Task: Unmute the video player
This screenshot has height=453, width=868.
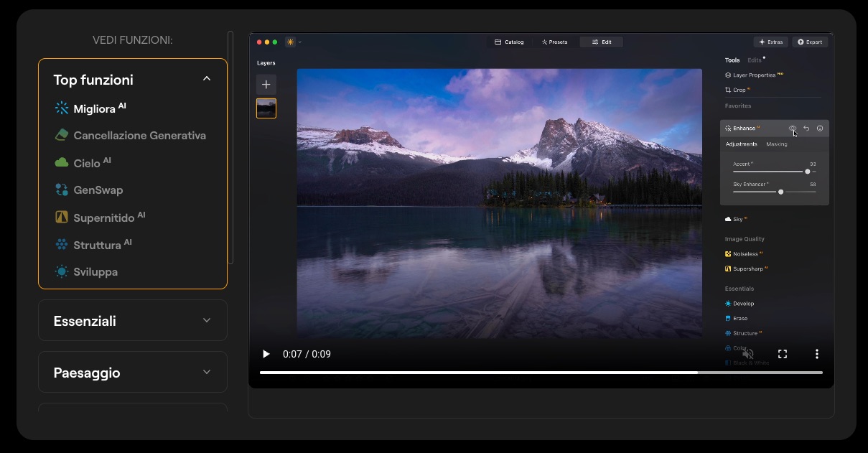Action: tap(747, 354)
